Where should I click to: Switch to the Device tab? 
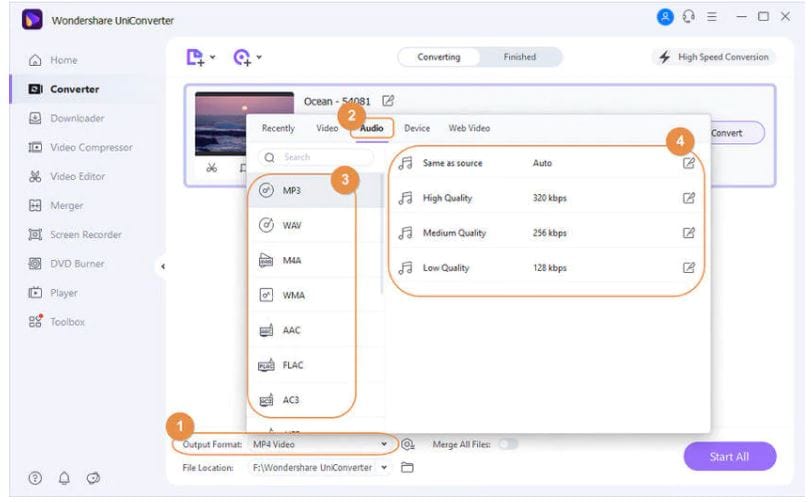point(417,128)
